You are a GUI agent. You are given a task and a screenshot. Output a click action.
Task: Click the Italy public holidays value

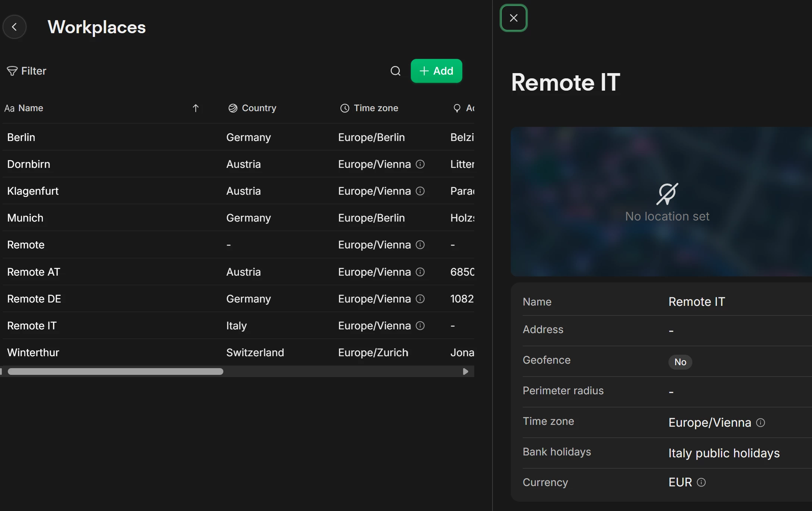[x=724, y=453]
